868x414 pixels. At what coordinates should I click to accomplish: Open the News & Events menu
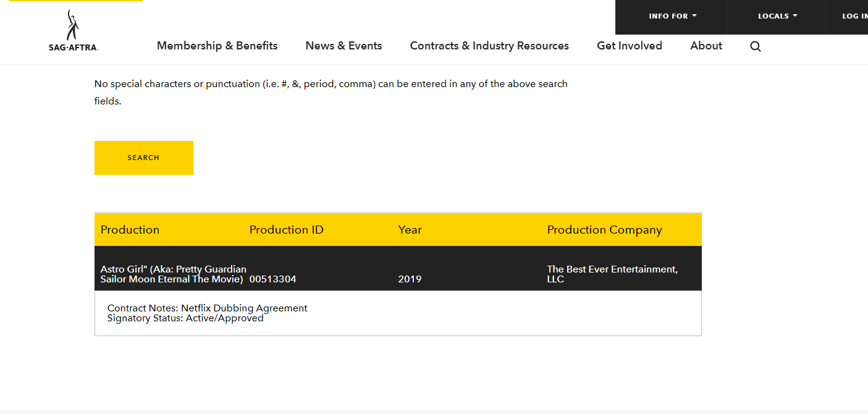pos(343,46)
